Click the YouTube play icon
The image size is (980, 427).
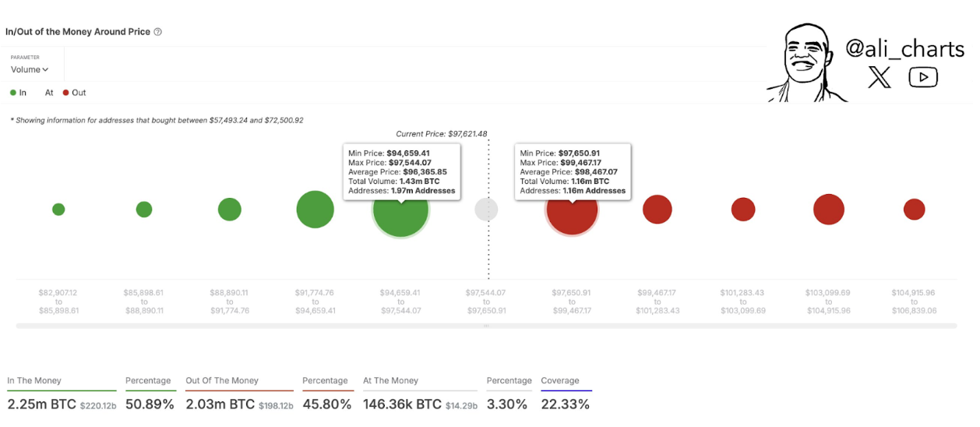pyautogui.click(x=923, y=76)
